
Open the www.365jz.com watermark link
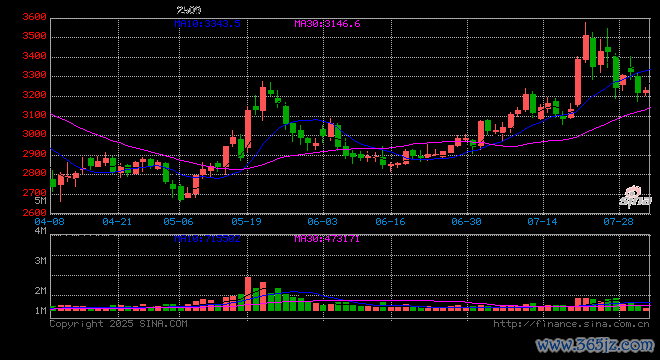[x=595, y=346]
